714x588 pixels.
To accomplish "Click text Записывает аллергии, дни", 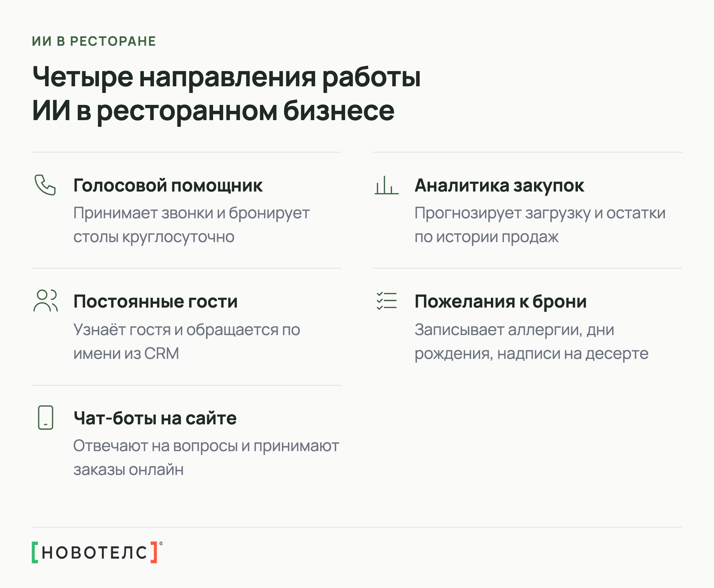I will [514, 330].
